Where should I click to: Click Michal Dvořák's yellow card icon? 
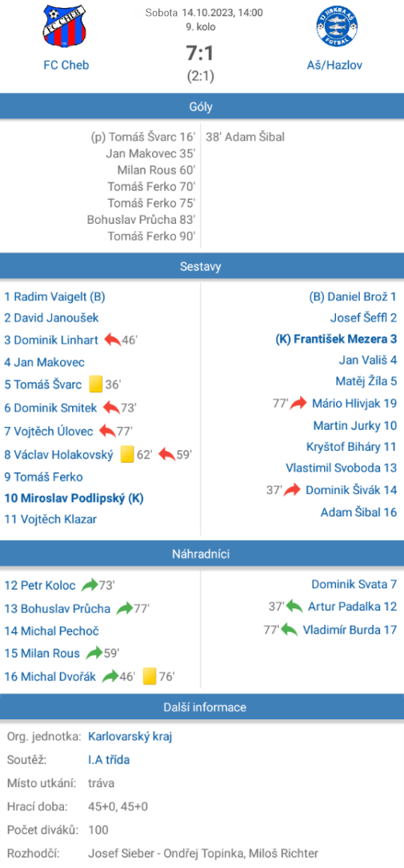tap(149, 676)
